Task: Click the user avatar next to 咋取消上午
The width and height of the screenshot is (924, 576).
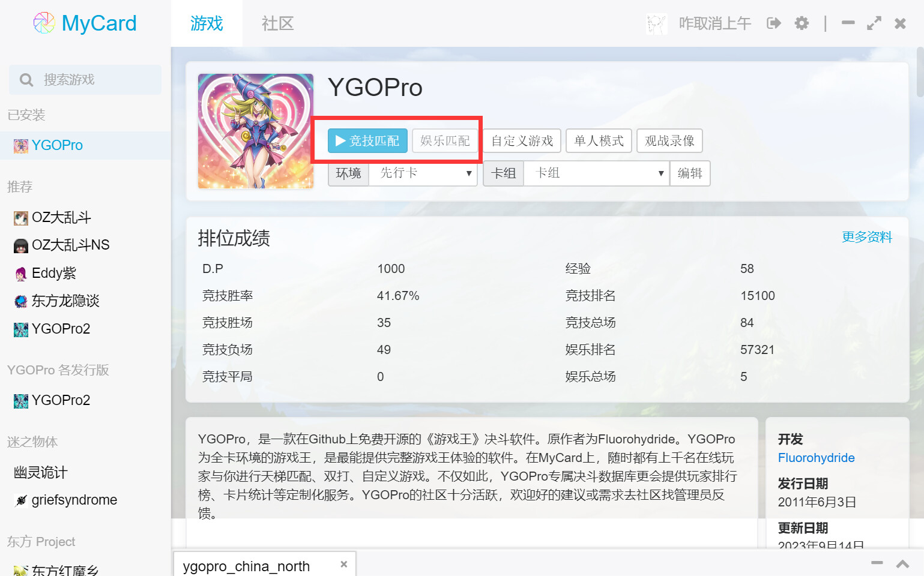Action: click(x=656, y=23)
